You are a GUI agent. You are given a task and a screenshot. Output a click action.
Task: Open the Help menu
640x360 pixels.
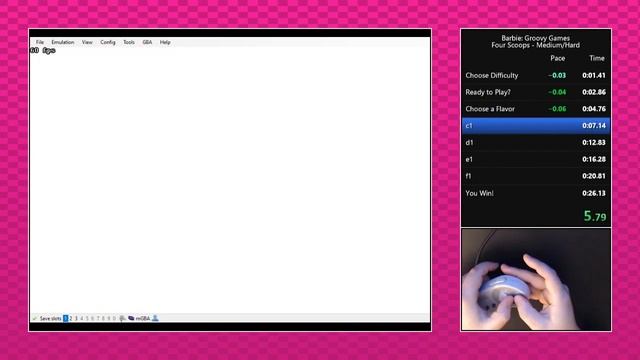point(165,42)
